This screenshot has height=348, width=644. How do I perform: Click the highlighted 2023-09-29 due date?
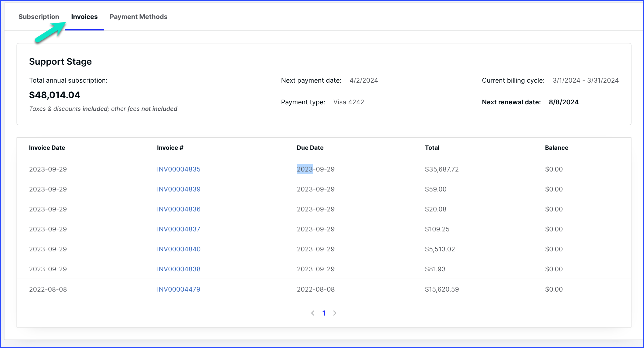point(315,169)
